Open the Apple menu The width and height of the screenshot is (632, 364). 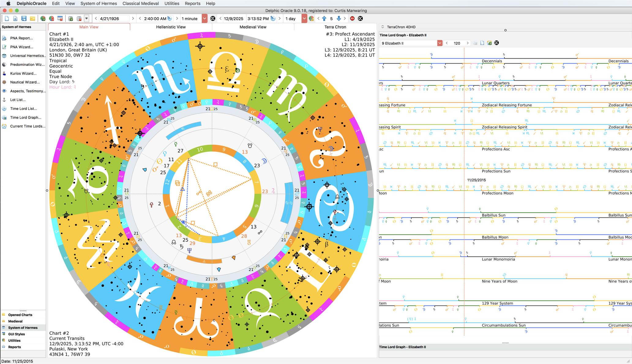pos(8,3)
